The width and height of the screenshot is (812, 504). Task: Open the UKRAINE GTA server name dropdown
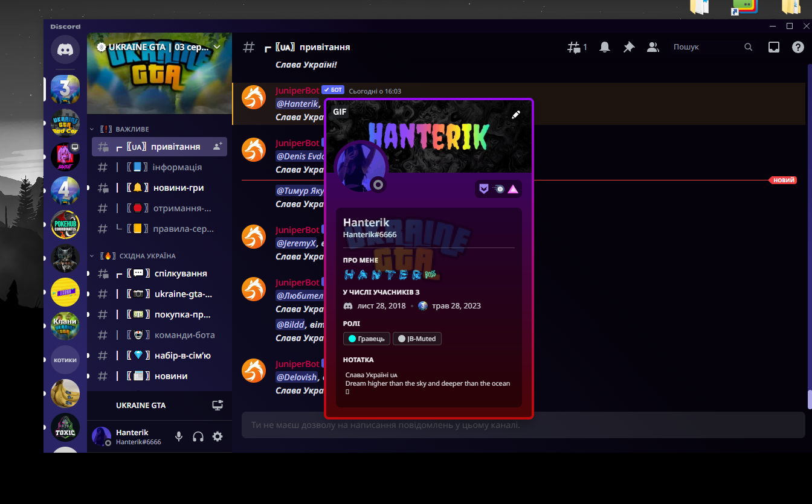159,46
